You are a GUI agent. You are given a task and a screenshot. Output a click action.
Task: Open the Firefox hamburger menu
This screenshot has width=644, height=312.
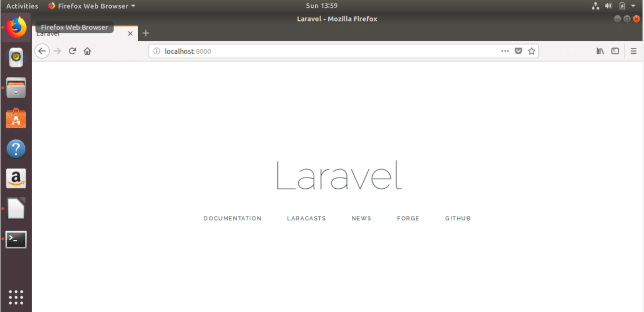(633, 51)
